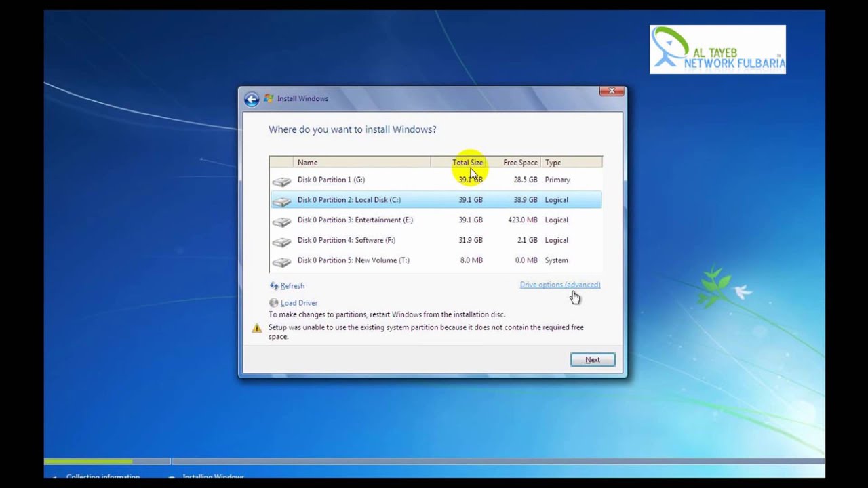The image size is (868, 488).
Task: Click the back arrow in Install Windows
Action: tap(252, 99)
